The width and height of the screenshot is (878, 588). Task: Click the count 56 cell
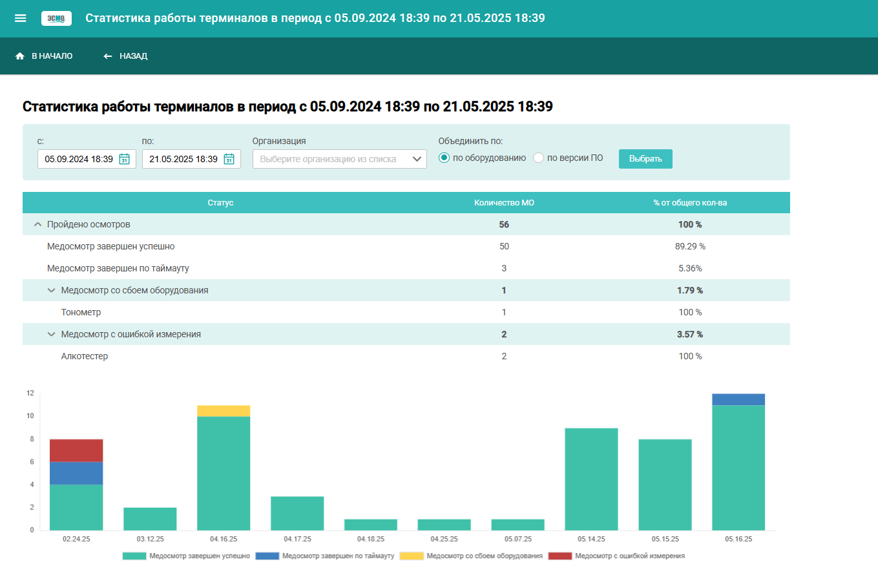coord(504,224)
